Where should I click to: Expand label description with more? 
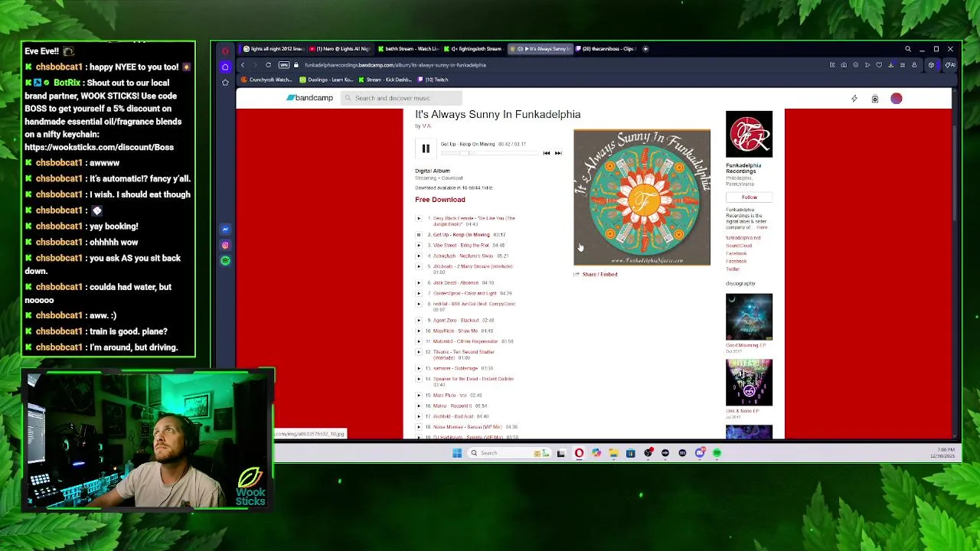(x=761, y=227)
